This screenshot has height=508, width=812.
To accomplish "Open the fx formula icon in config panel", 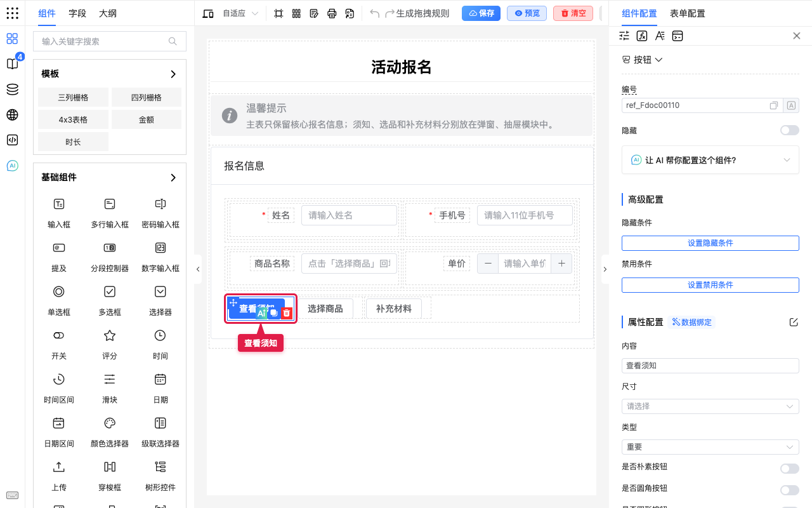I will point(642,36).
